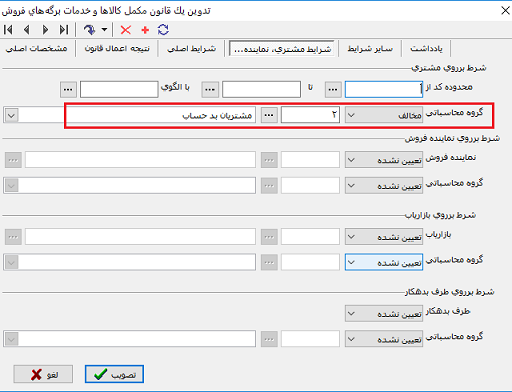The width and height of the screenshot is (512, 392).
Task: Click the blue curved-arrow toolbar icon
Action: (x=89, y=30)
